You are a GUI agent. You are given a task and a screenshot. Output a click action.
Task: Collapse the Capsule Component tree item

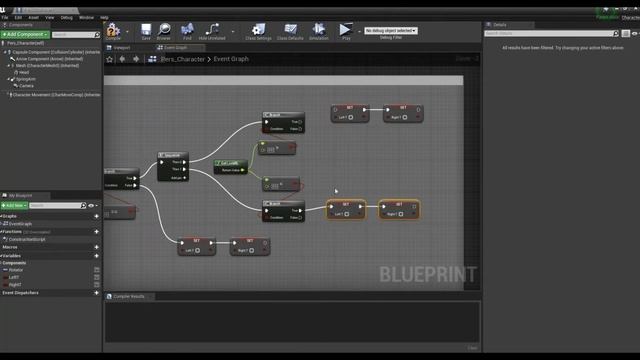(x=5, y=52)
